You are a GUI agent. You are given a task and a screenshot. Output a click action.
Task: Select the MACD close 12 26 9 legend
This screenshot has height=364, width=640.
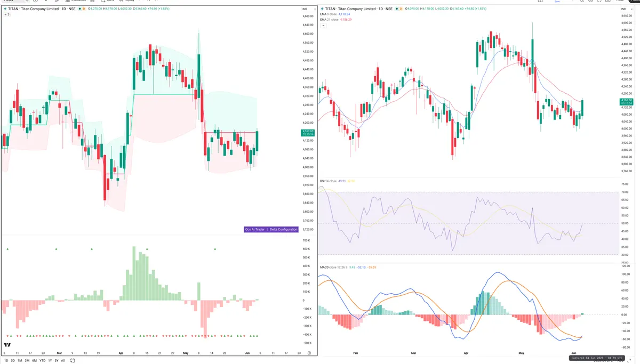pos(333,267)
